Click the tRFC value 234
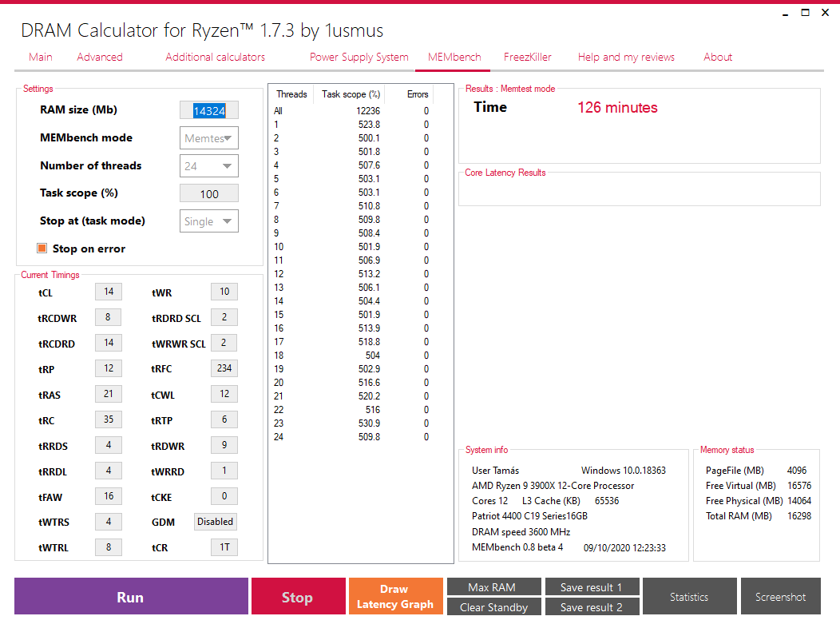The image size is (840, 632). (224, 368)
